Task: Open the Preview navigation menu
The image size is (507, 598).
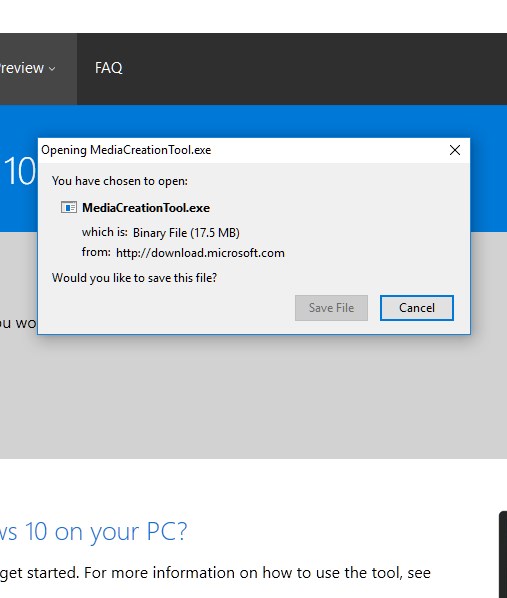Action: pos(27,68)
